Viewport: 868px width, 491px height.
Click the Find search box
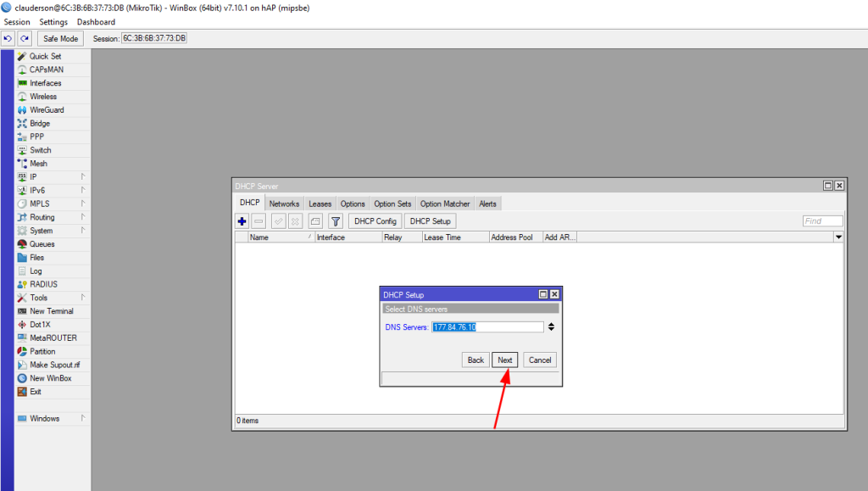click(822, 221)
